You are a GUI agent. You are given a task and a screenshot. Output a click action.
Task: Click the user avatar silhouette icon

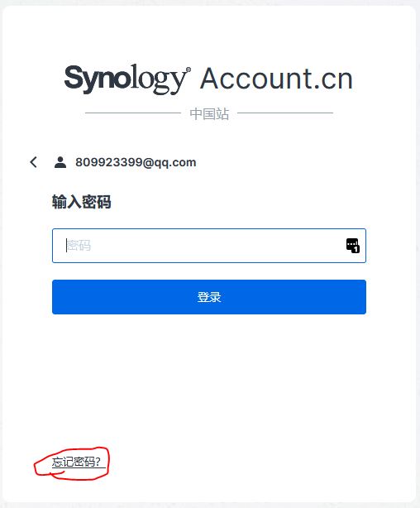click(60, 162)
